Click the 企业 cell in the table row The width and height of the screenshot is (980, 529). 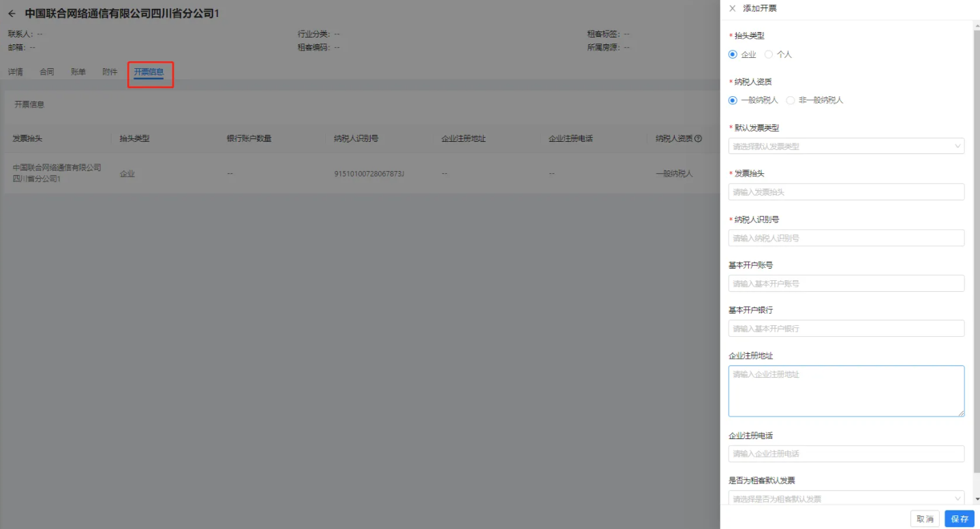pyautogui.click(x=127, y=174)
